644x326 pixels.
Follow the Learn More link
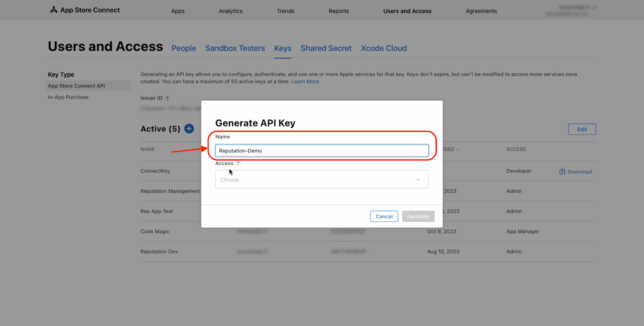[x=305, y=81]
